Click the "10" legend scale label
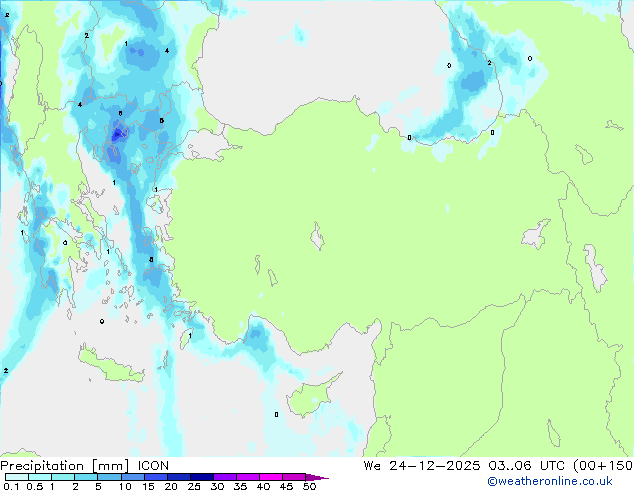Screen dimensions: 634x490 click(125, 486)
